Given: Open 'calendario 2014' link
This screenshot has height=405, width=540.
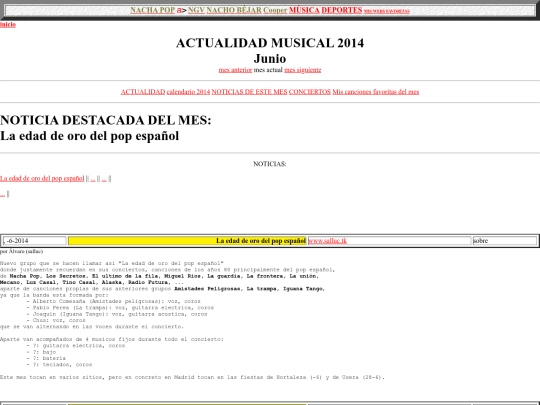Looking at the screenshot, I should [188, 92].
